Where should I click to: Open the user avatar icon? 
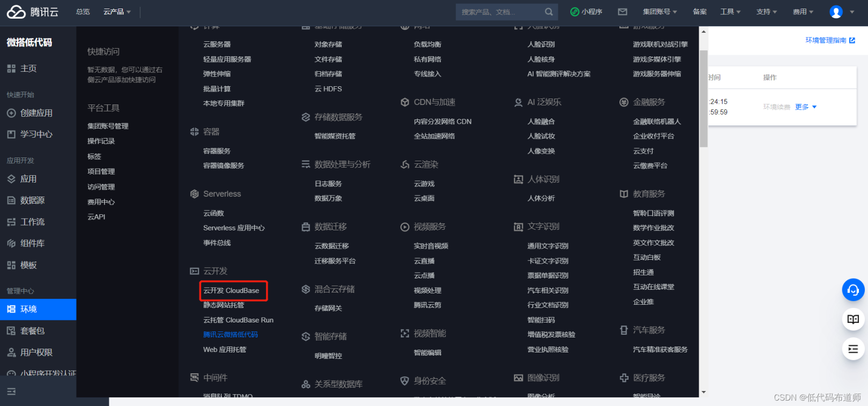tap(836, 12)
